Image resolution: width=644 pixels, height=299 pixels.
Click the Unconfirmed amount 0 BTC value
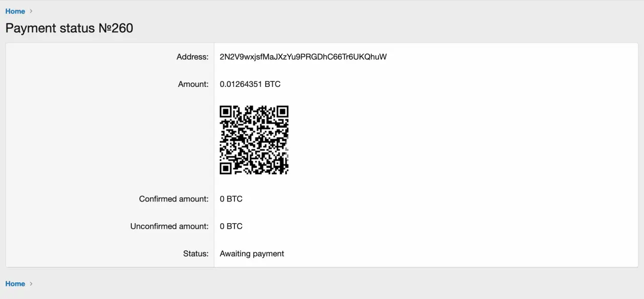click(x=231, y=226)
